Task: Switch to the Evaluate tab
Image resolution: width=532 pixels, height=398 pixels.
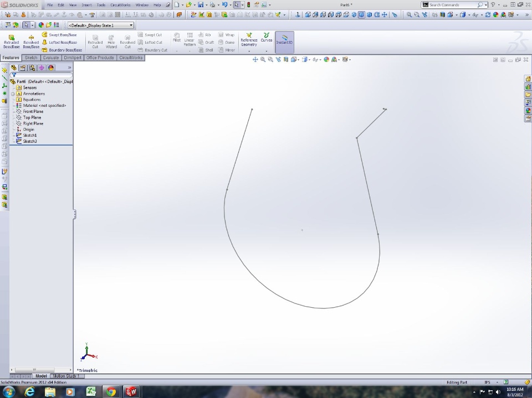Action: (x=51, y=58)
